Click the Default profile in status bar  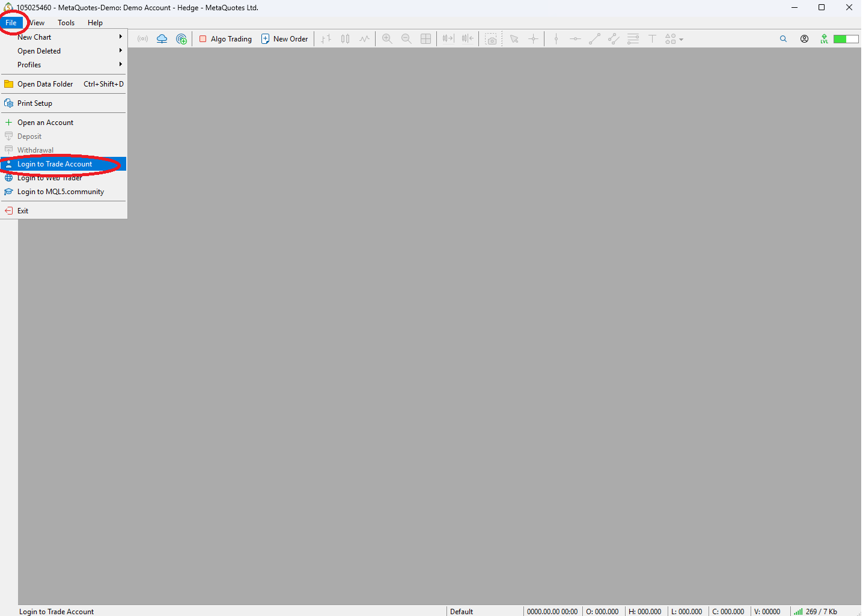point(462,611)
